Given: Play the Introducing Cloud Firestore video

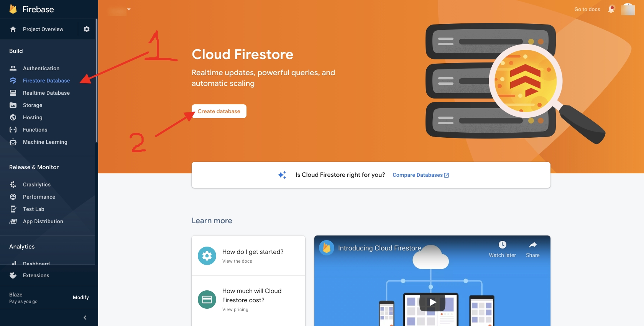Looking at the screenshot, I should point(432,302).
